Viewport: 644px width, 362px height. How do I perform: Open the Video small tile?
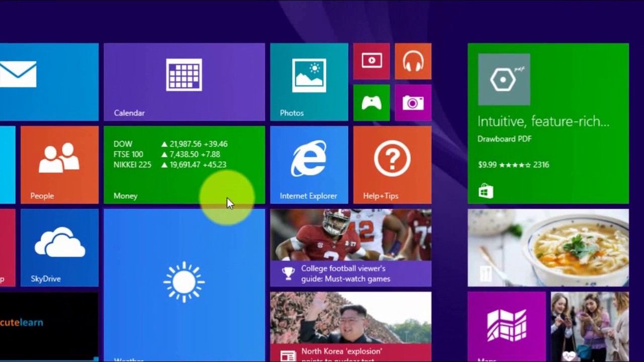coord(371,61)
